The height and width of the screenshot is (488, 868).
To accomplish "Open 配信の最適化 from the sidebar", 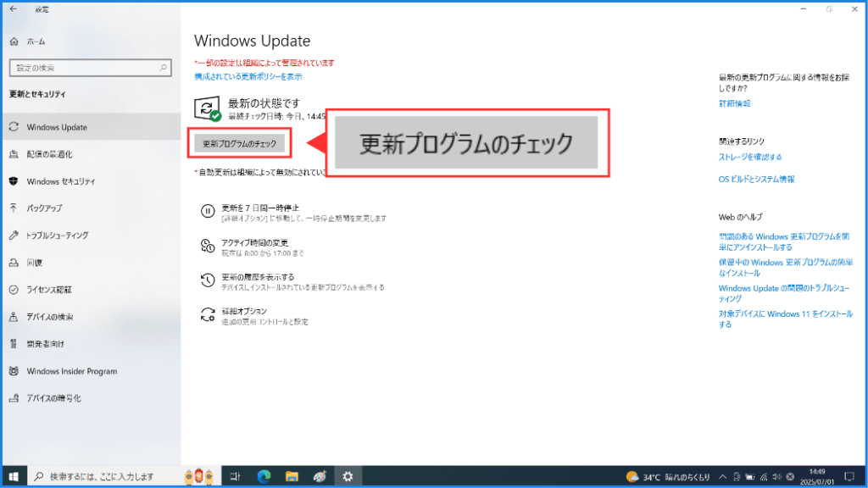I will [x=92, y=154].
